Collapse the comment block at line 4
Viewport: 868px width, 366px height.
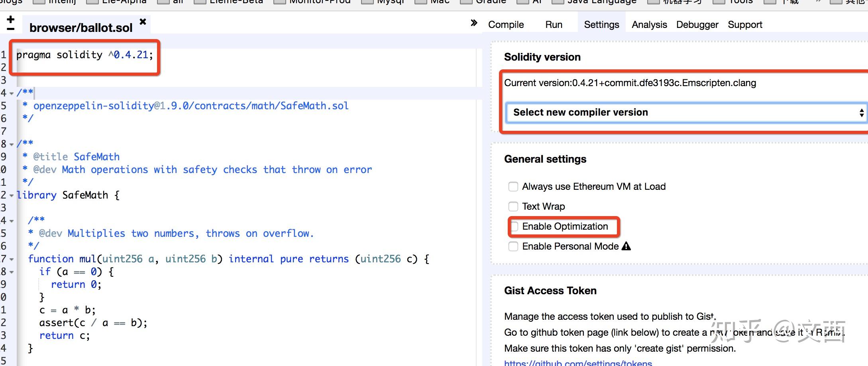(12, 93)
